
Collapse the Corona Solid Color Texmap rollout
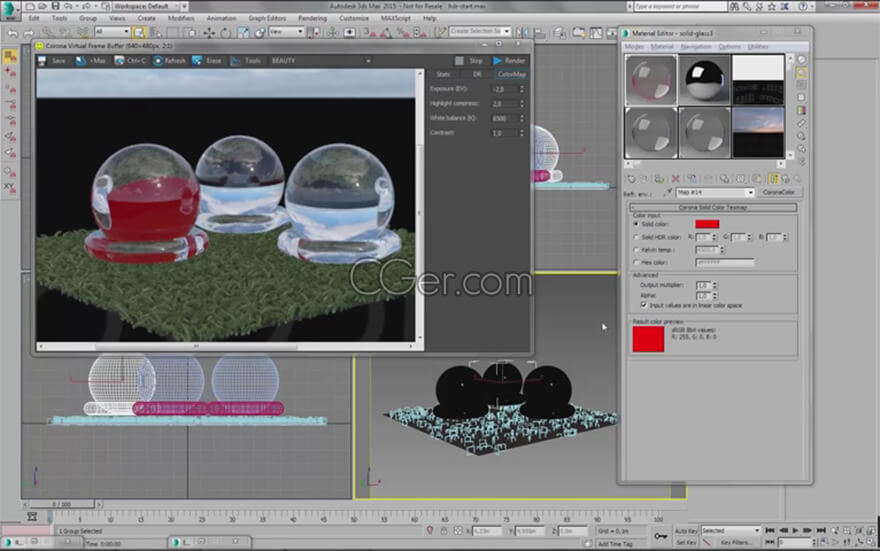pyautogui.click(x=713, y=208)
